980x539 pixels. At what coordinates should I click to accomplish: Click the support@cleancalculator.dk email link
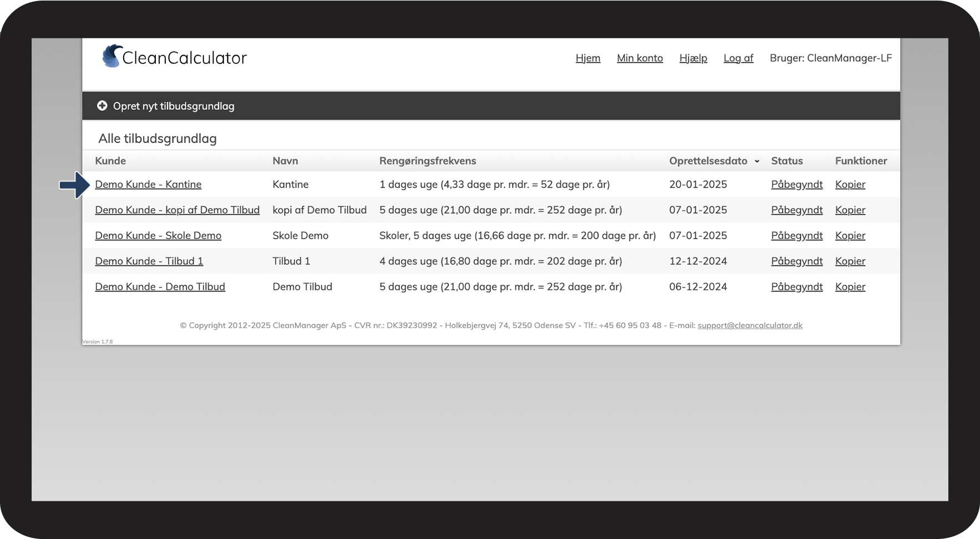point(750,325)
